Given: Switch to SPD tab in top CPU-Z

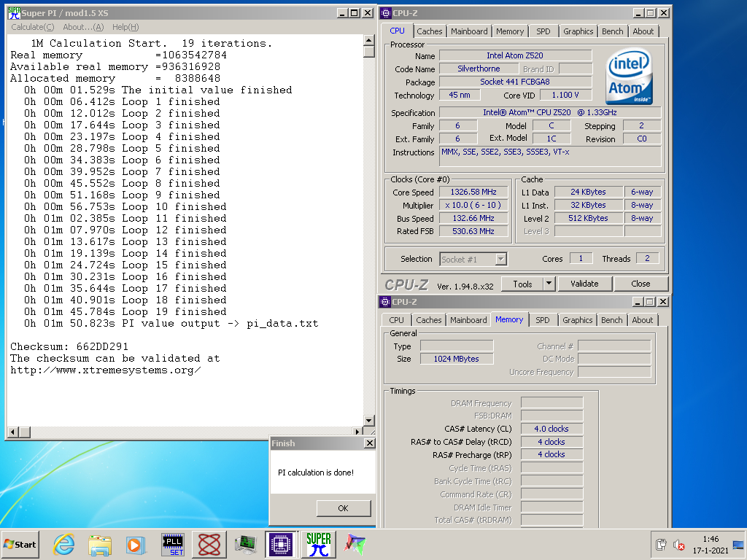Looking at the screenshot, I should pyautogui.click(x=543, y=31).
